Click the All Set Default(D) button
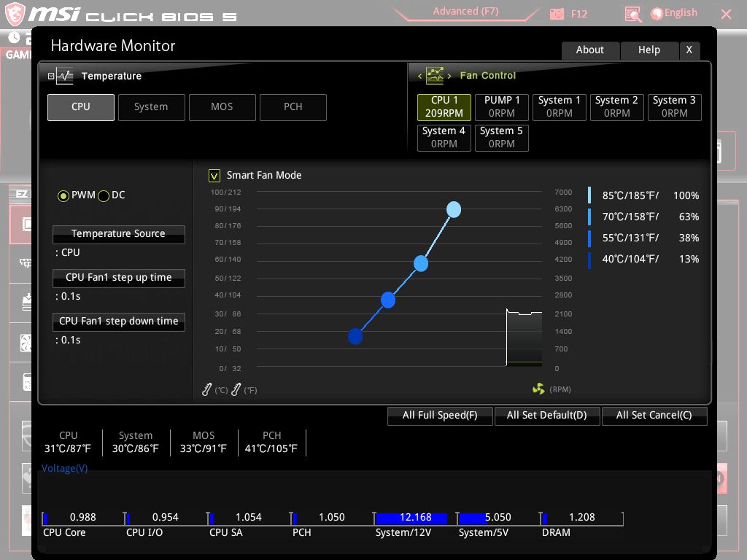 click(546, 416)
